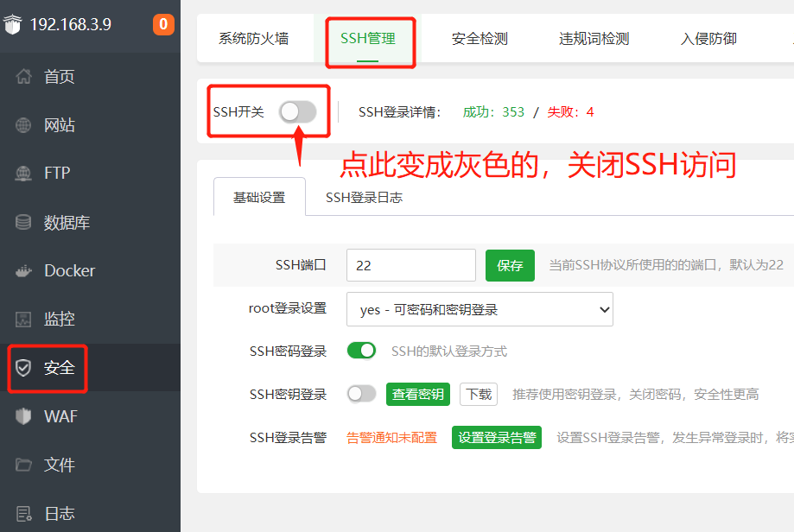Open Docker label in the sidebar
The width and height of the screenshot is (794, 532).
pyautogui.click(x=69, y=271)
